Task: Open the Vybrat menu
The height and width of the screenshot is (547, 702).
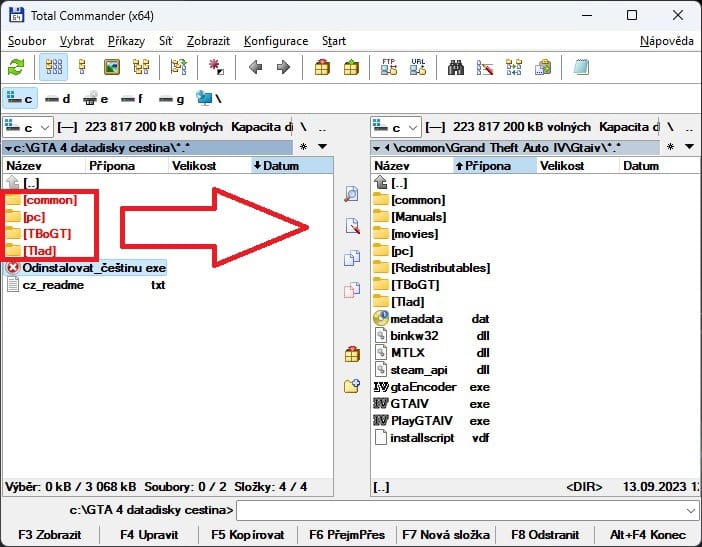Action: click(x=77, y=41)
